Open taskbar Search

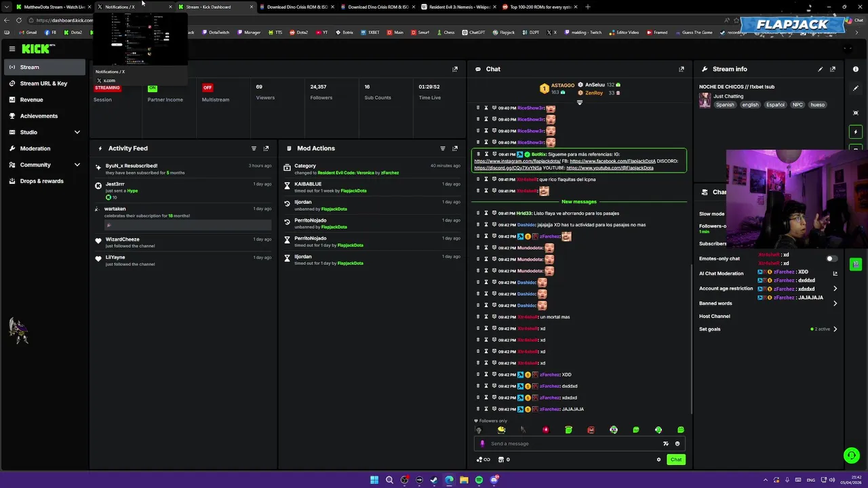(x=389, y=480)
